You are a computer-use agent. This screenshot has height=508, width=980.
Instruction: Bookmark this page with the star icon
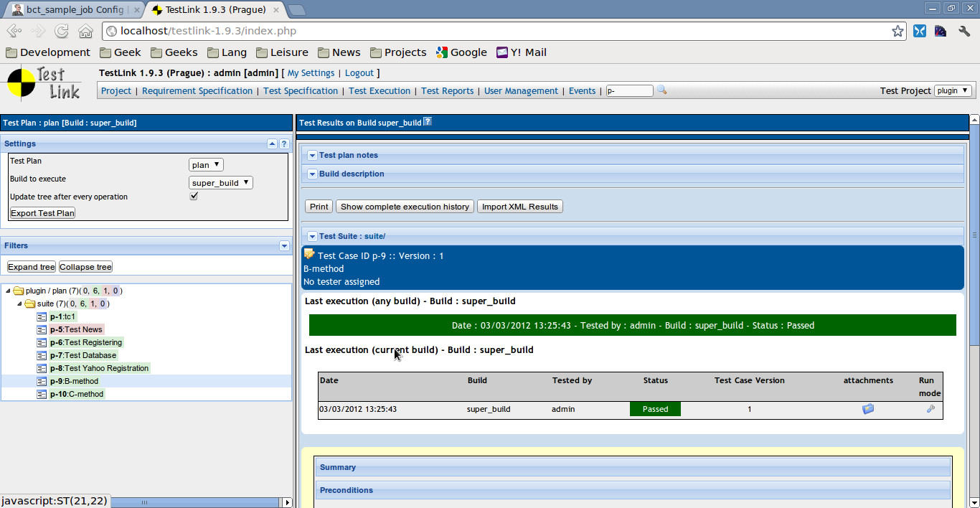897,31
